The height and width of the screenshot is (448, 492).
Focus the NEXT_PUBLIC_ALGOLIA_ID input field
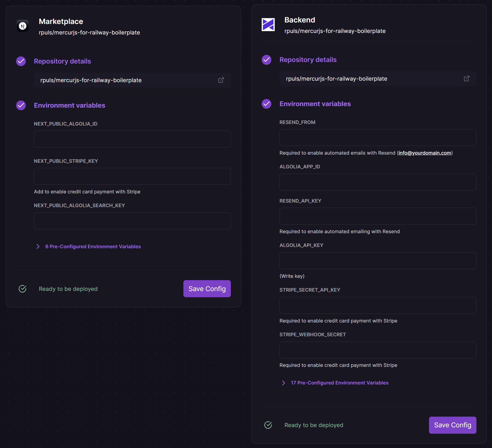[x=132, y=139]
